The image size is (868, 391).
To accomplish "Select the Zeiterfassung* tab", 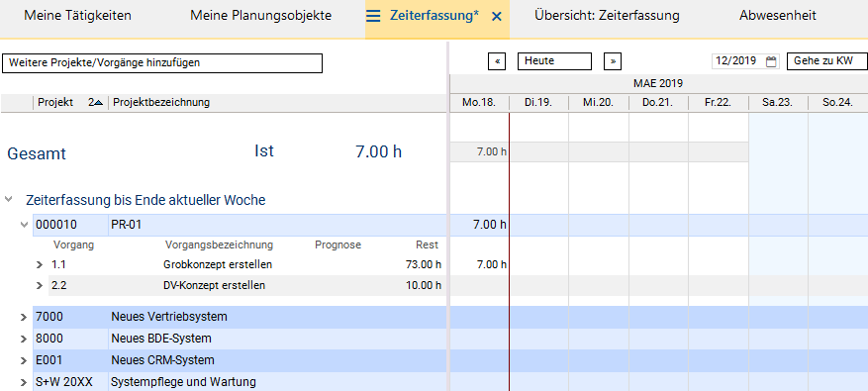I will (434, 16).
